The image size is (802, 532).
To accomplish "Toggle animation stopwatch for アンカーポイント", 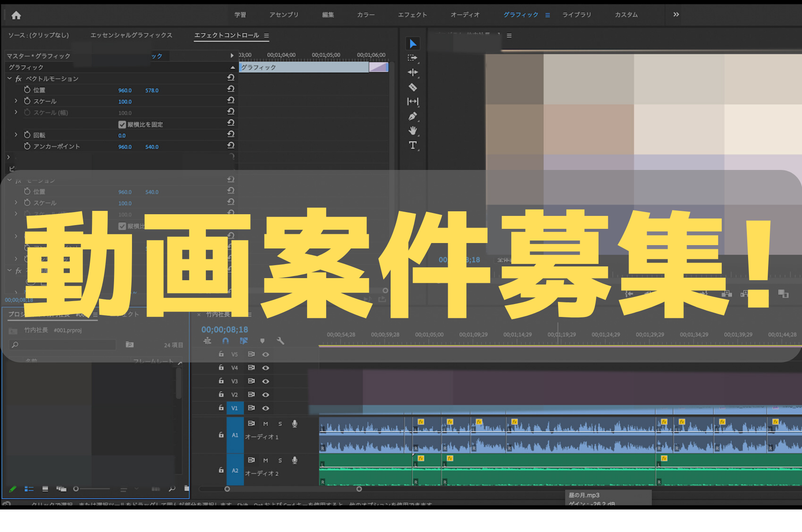I will pos(27,146).
